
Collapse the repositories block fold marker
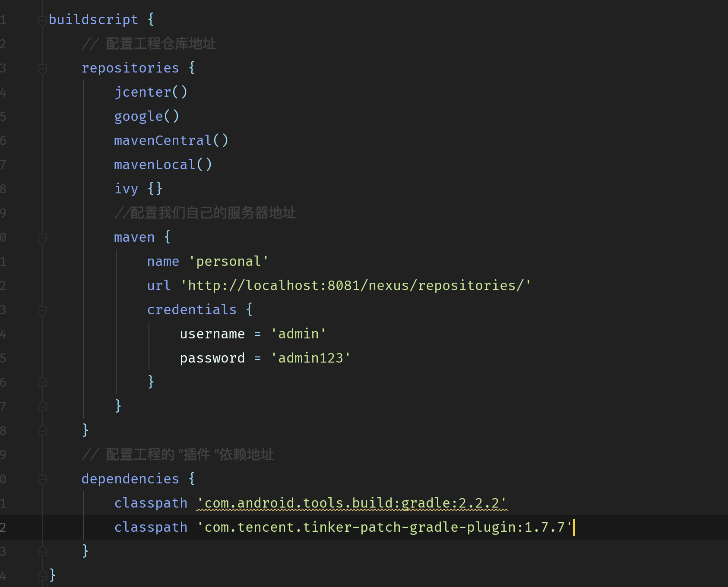[x=42, y=69]
